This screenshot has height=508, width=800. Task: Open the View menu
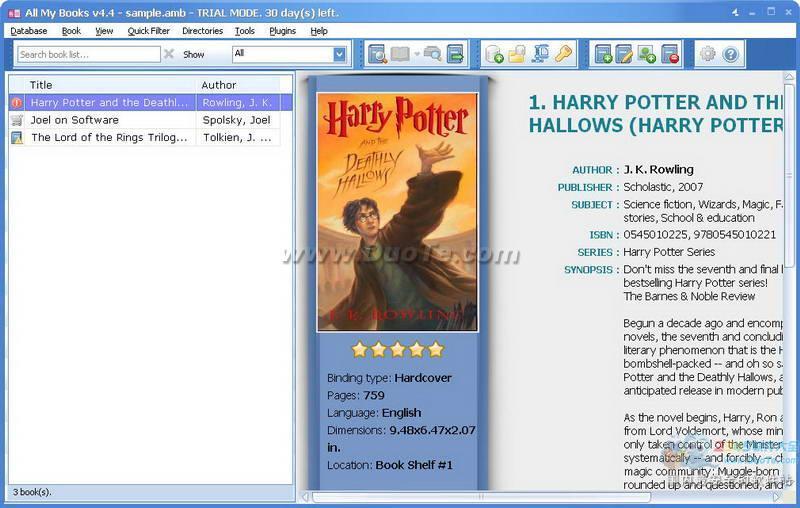[x=104, y=31]
